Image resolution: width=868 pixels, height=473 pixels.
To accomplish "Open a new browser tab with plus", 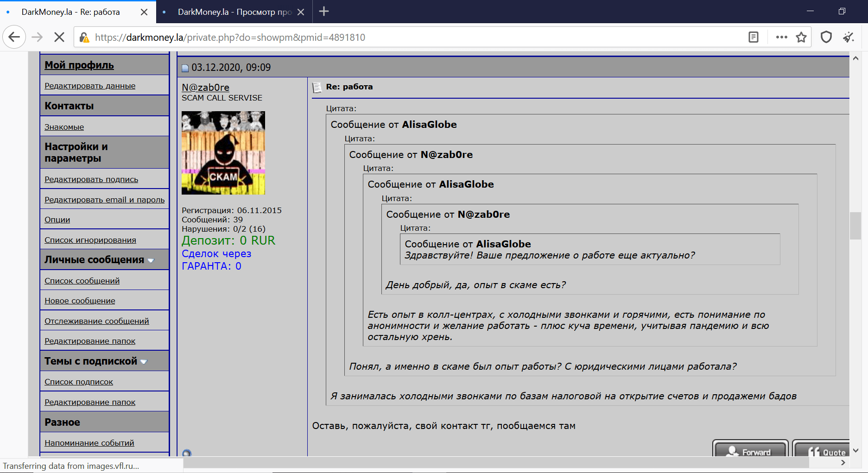I will pos(324,12).
